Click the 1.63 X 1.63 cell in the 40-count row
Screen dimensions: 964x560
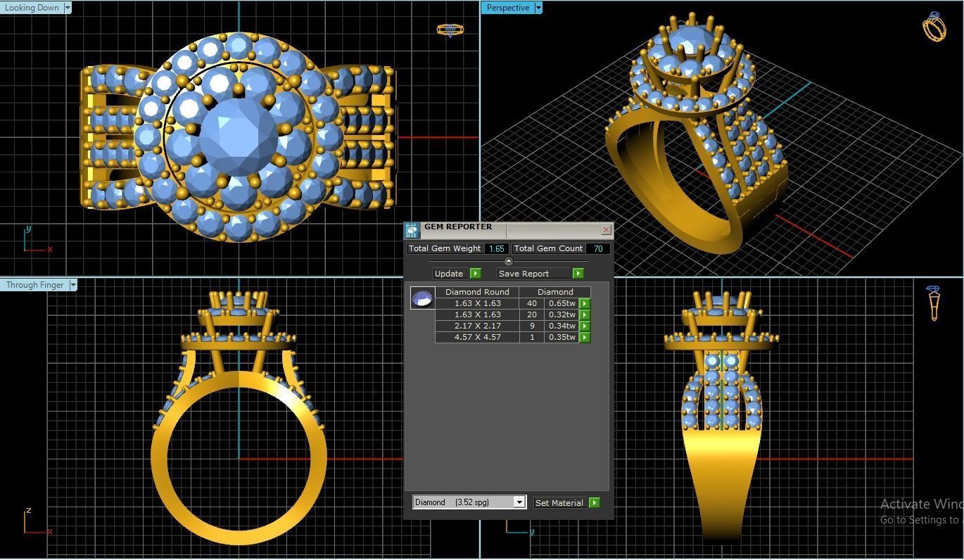click(x=478, y=303)
